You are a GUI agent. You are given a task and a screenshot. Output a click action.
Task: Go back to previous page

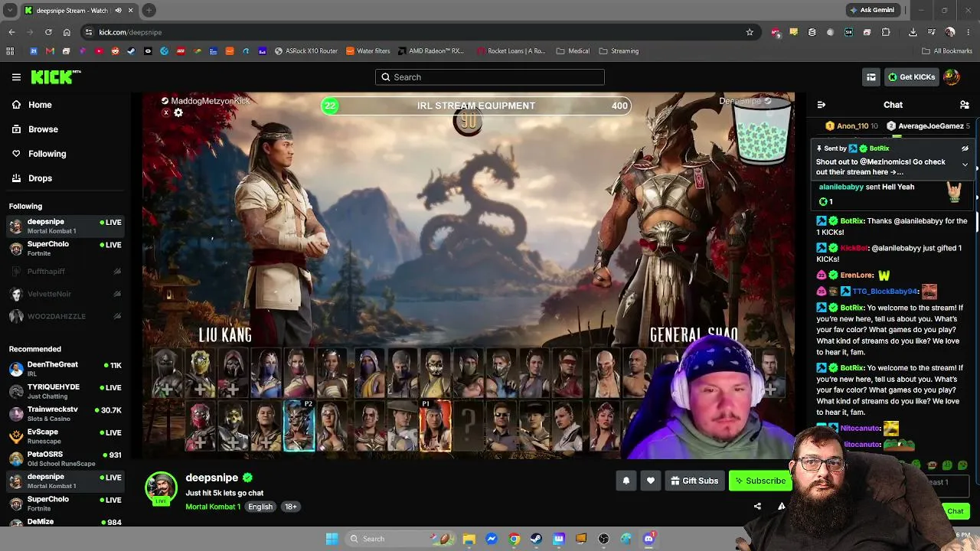(x=11, y=32)
